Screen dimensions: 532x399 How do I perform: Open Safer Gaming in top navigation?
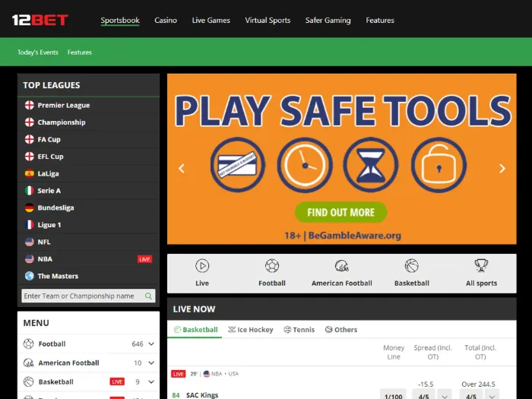328,20
